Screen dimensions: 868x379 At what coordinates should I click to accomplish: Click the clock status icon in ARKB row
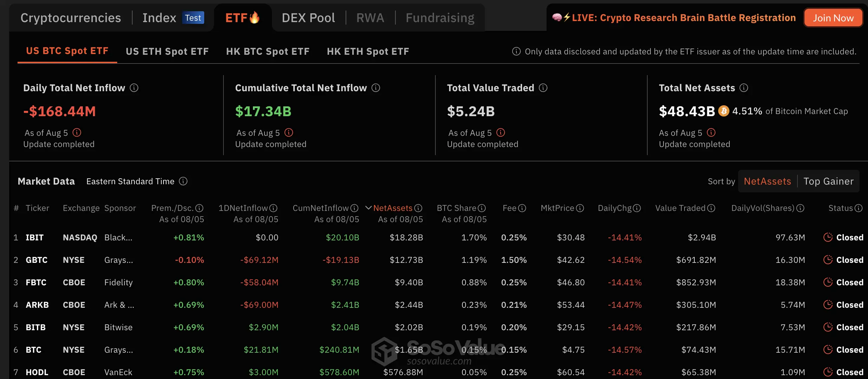point(828,305)
